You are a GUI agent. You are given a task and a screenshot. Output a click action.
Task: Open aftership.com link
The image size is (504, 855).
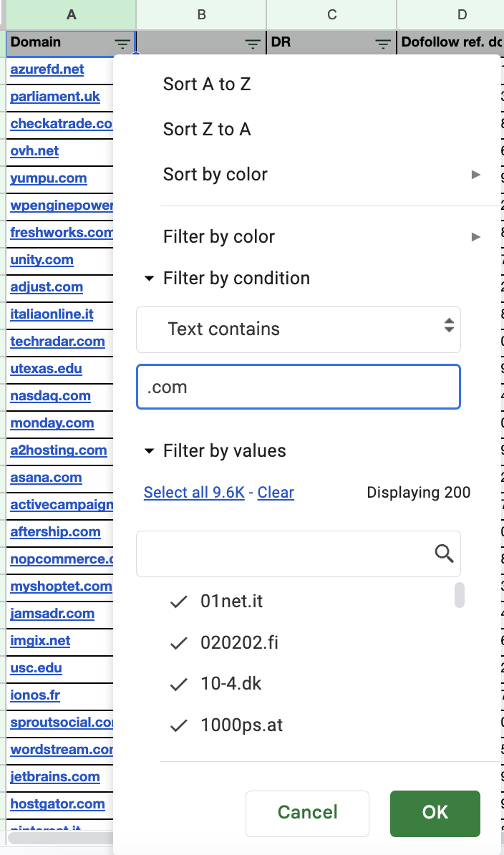click(x=56, y=531)
